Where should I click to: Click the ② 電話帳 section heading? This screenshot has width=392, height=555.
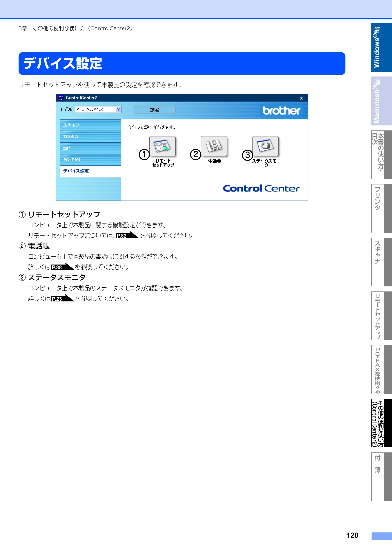click(34, 246)
